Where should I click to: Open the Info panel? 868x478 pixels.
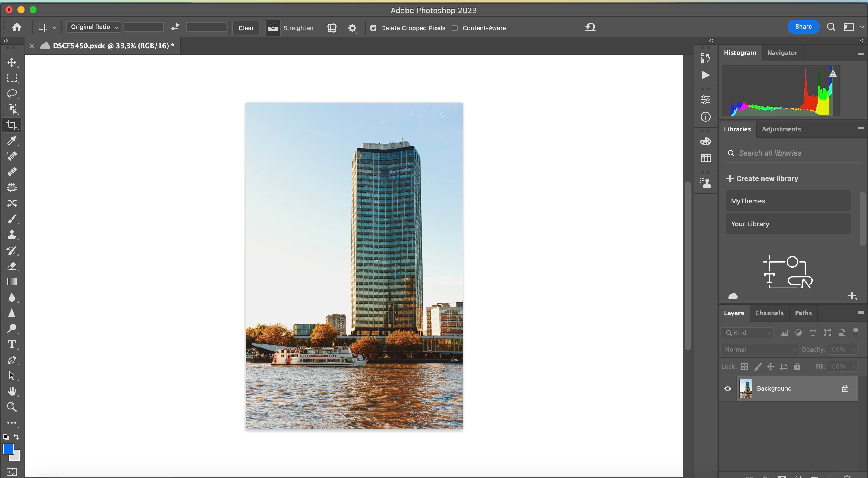pyautogui.click(x=705, y=117)
